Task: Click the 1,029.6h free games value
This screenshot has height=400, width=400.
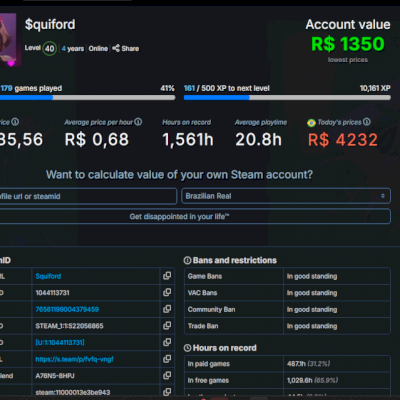Action: [x=300, y=380]
